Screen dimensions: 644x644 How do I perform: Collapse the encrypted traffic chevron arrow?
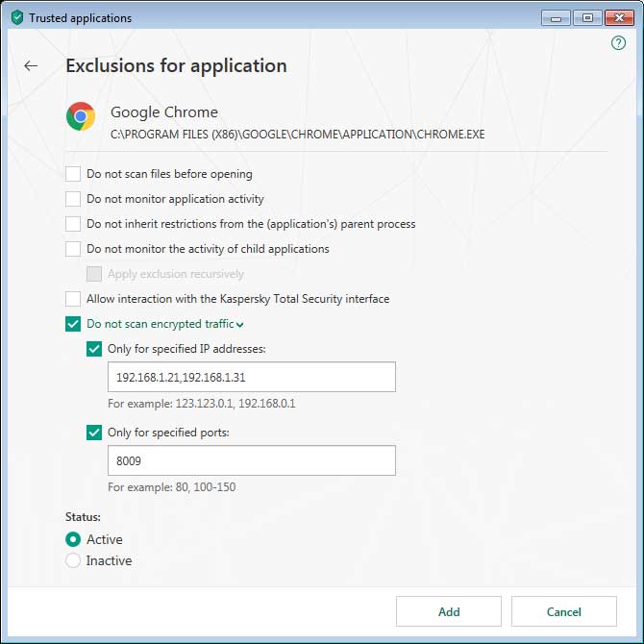click(x=240, y=325)
